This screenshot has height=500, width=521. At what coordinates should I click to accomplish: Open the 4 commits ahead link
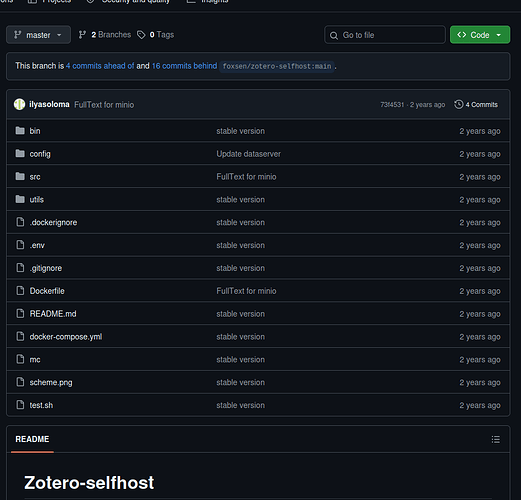100,66
